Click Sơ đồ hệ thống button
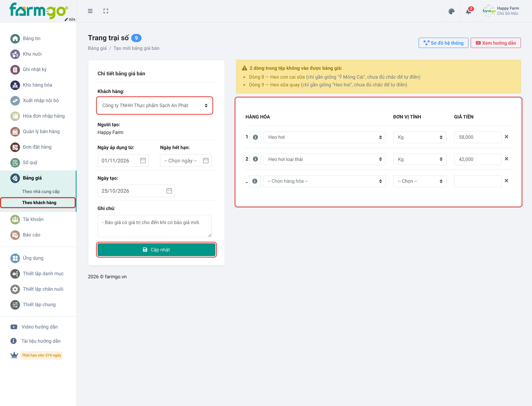 click(x=443, y=43)
